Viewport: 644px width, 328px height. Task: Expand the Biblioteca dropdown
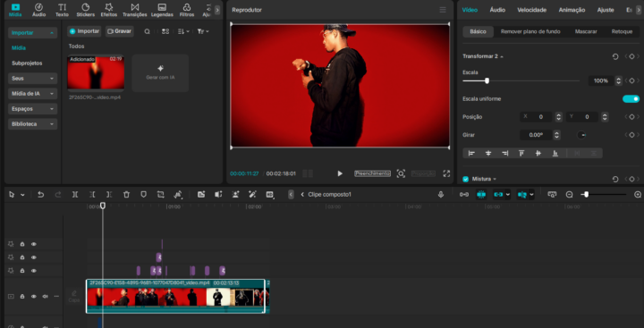(x=32, y=124)
